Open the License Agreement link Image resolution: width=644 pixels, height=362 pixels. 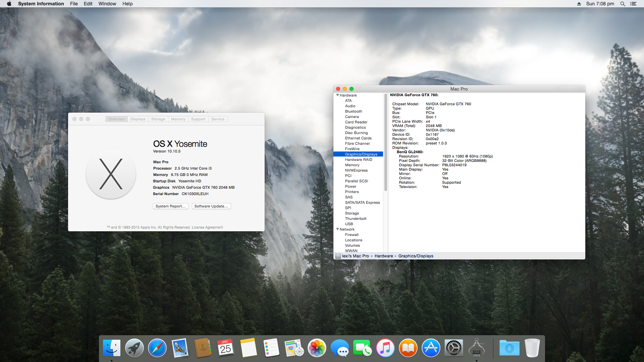coord(207,227)
